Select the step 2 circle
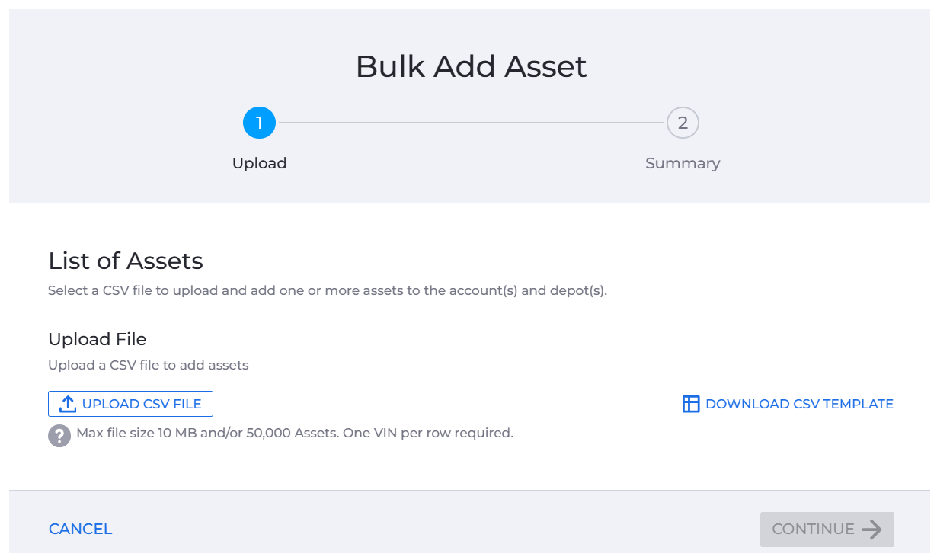The image size is (937, 560). [683, 123]
